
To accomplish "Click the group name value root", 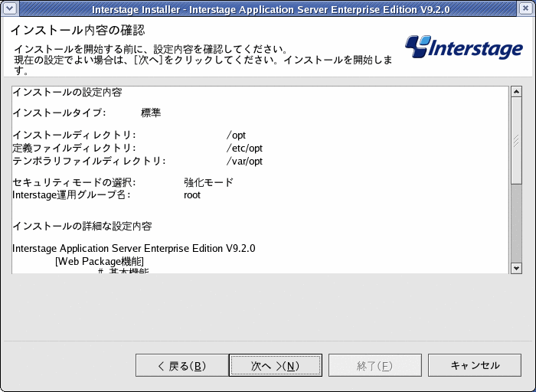I will 192,195.
